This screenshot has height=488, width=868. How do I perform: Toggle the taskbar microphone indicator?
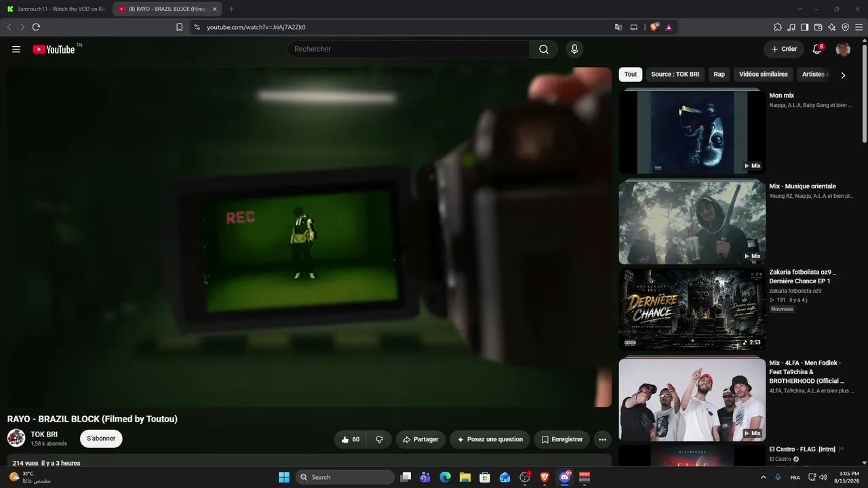click(778, 477)
